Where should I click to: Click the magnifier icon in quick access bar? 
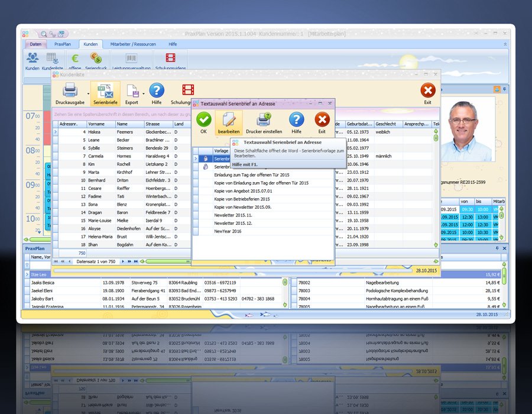click(43, 34)
